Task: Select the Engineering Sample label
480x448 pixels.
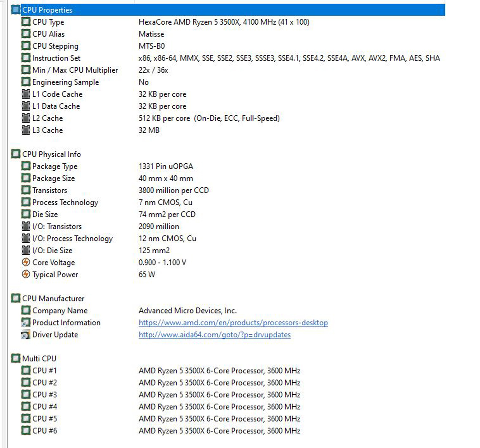Action: [x=65, y=82]
